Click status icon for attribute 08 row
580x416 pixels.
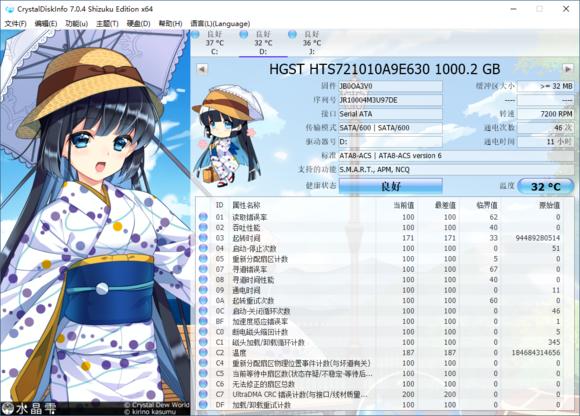pos(203,280)
